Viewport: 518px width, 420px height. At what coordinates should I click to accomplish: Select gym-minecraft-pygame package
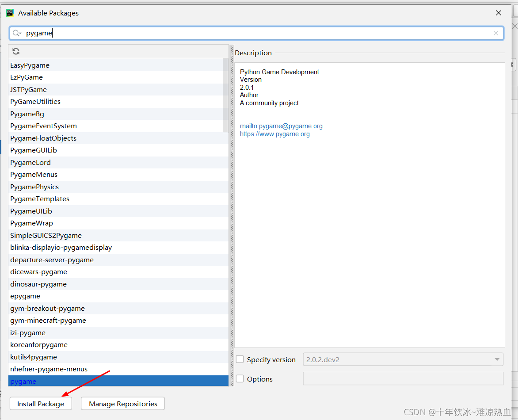pyautogui.click(x=118, y=321)
